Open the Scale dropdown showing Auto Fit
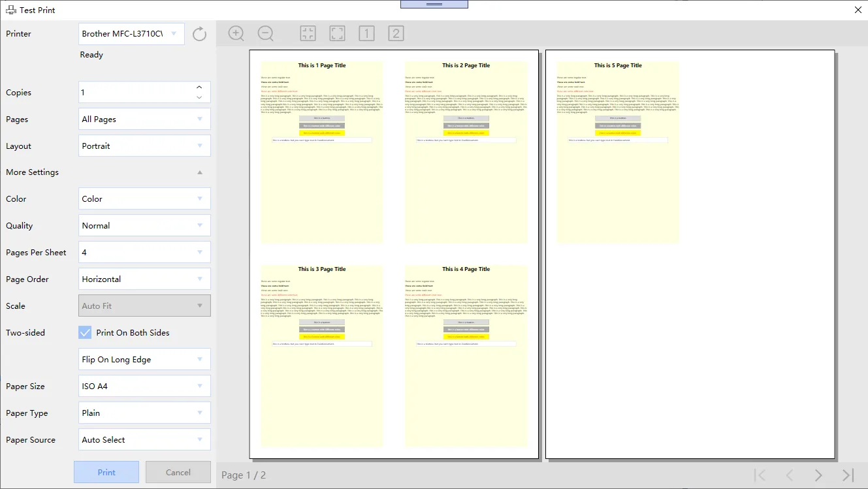This screenshot has width=868, height=489. pos(144,306)
